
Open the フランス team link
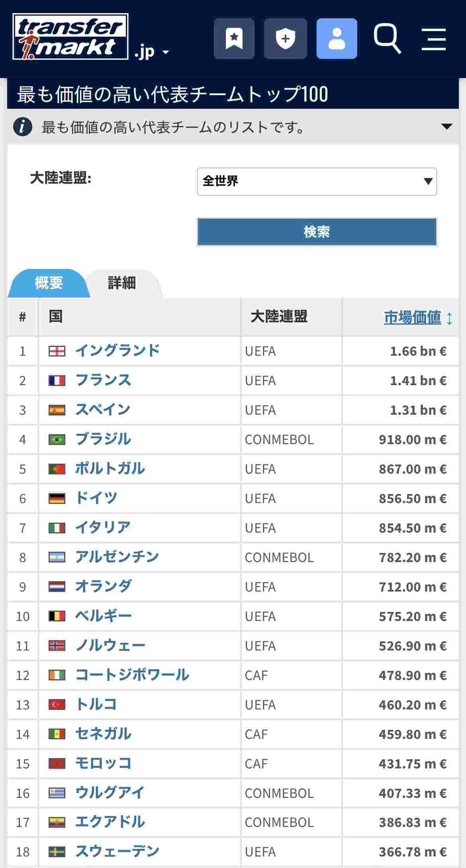tap(103, 380)
